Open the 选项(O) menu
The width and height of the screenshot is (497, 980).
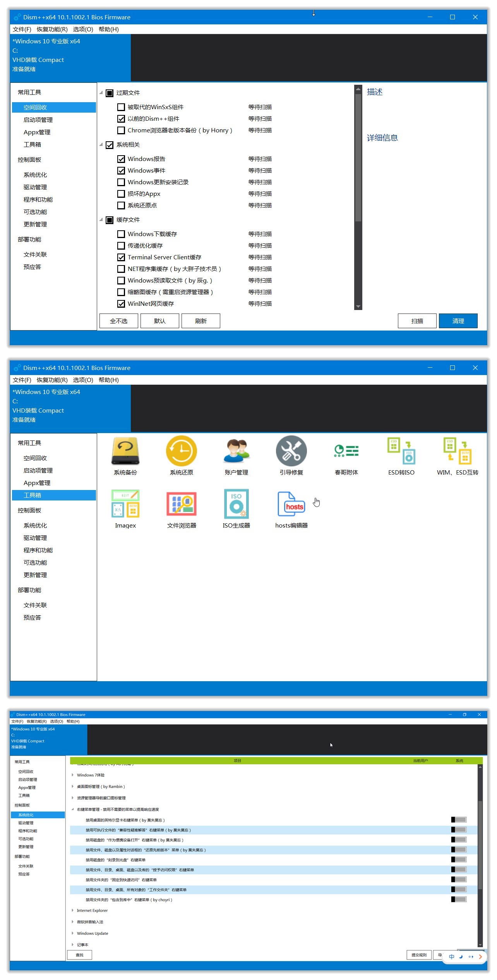[x=83, y=29]
